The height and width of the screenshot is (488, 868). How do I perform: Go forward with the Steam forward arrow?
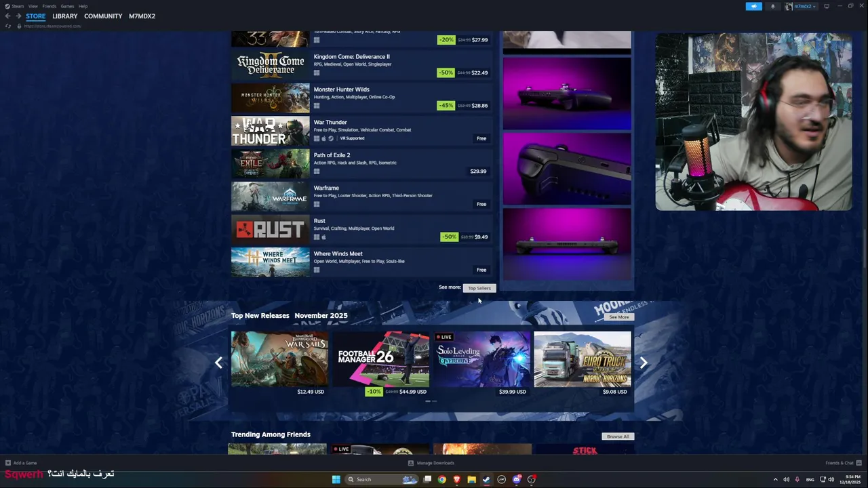pyautogui.click(x=18, y=16)
